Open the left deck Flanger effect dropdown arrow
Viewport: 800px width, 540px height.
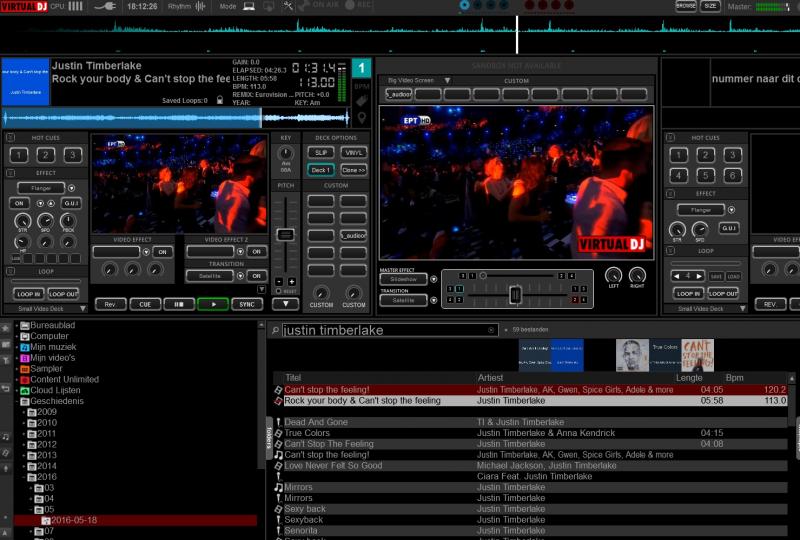pyautogui.click(x=71, y=188)
